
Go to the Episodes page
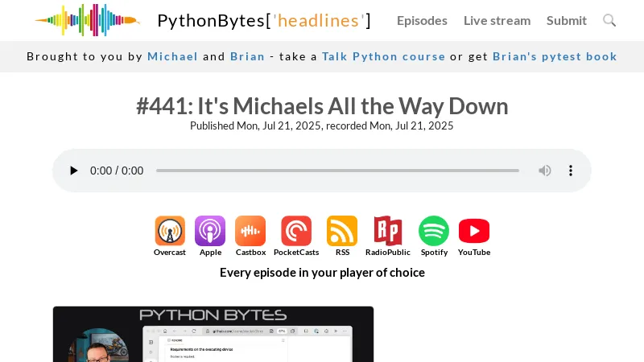422,20
